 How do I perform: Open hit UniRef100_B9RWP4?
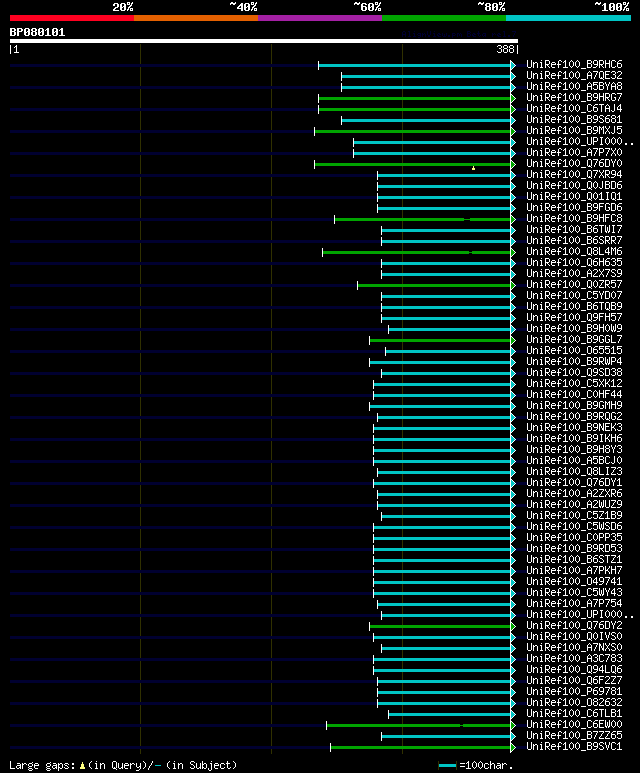pyautogui.click(x=574, y=361)
